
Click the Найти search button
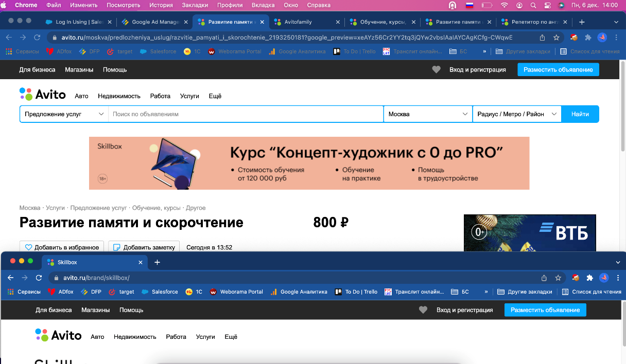pos(580,114)
